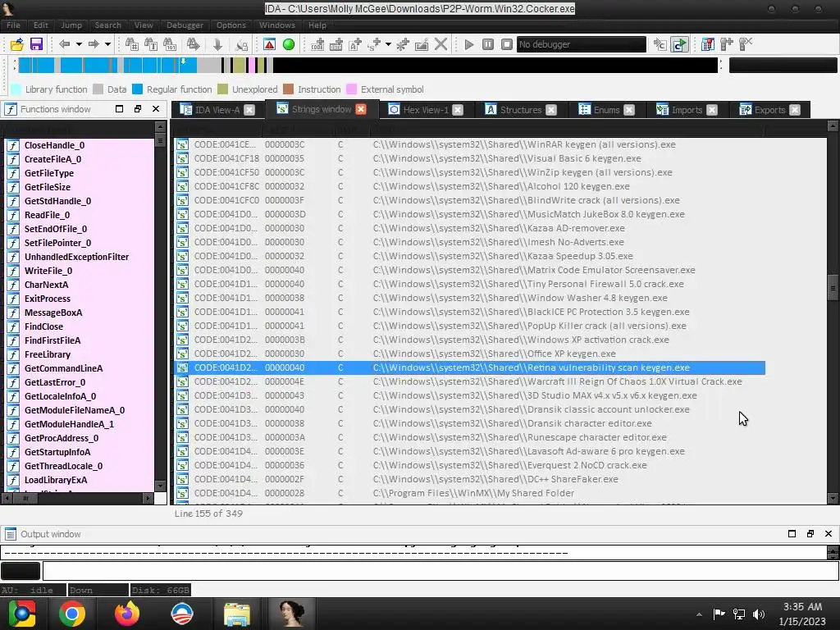Click the green circle status icon

click(x=289, y=44)
